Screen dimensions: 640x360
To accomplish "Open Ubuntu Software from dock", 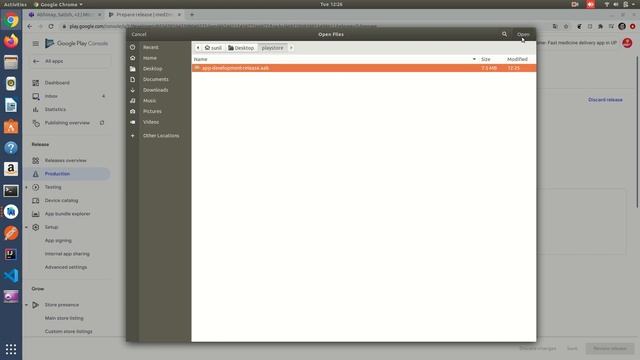I will click(11, 127).
